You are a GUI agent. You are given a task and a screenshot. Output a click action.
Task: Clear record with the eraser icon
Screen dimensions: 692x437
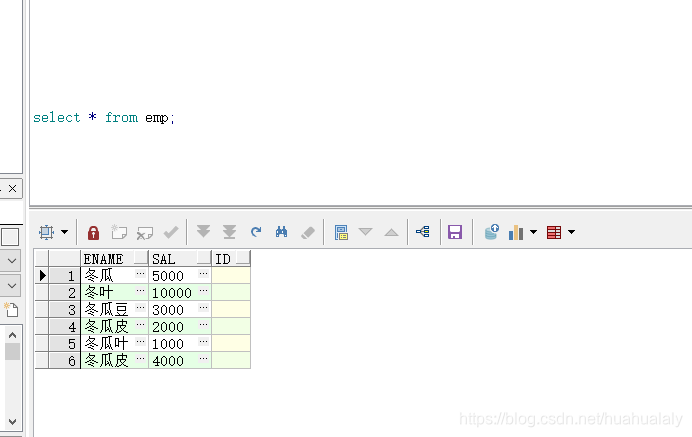(x=308, y=232)
